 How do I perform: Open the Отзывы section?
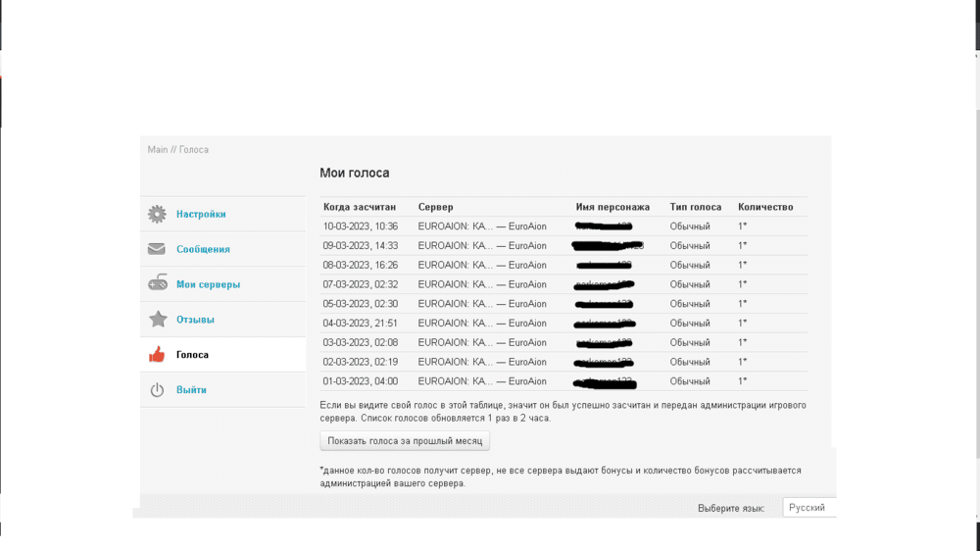point(195,320)
